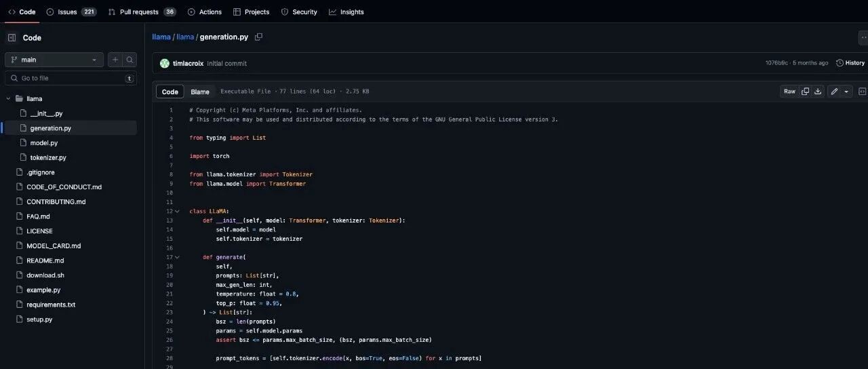The height and width of the screenshot is (369, 868).
Task: View file History
Action: click(x=850, y=63)
